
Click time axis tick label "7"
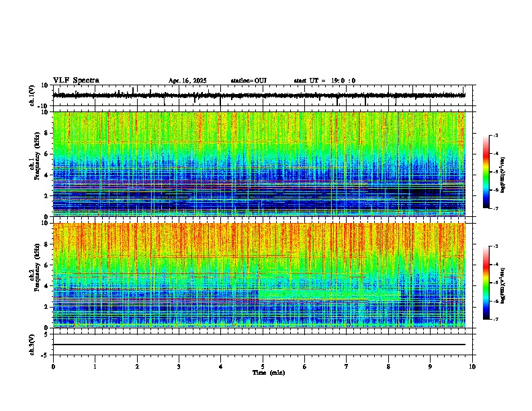347,367
